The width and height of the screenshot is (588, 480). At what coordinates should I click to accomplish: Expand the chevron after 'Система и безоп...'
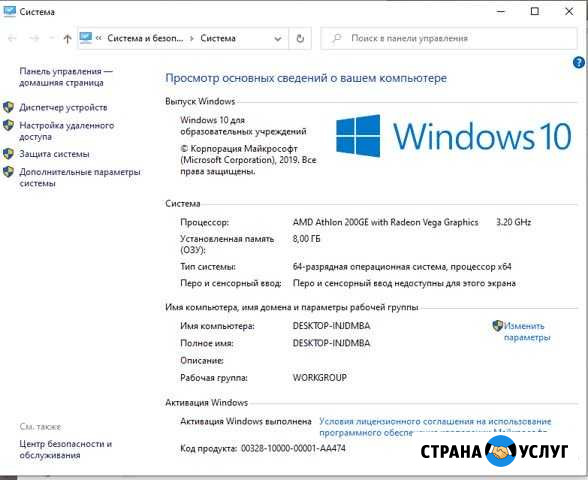tap(192, 38)
